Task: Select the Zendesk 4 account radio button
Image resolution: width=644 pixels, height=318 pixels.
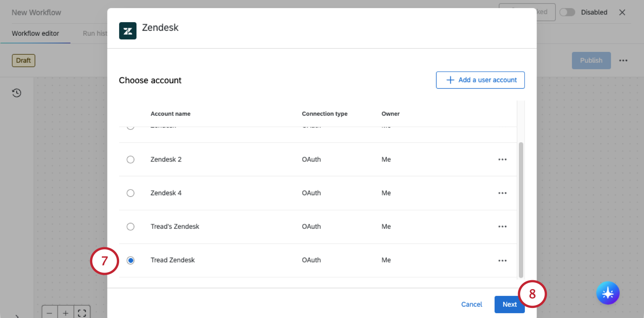Action: point(130,193)
